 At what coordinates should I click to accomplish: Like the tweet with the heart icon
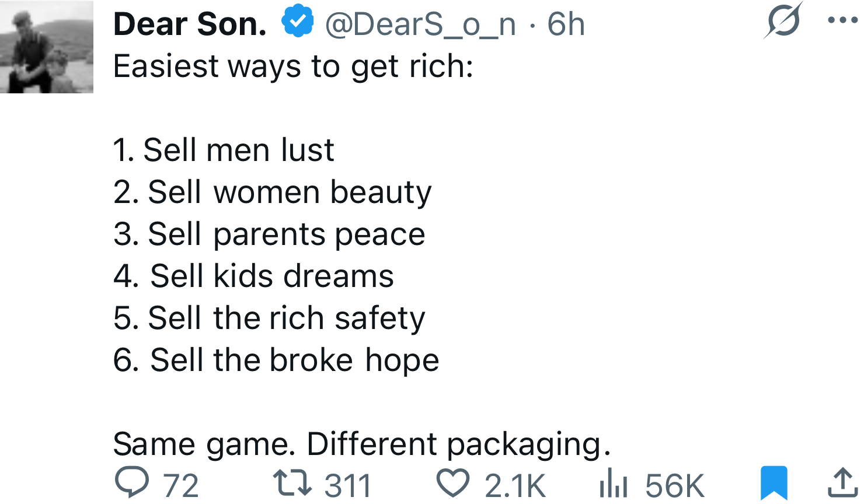click(452, 483)
